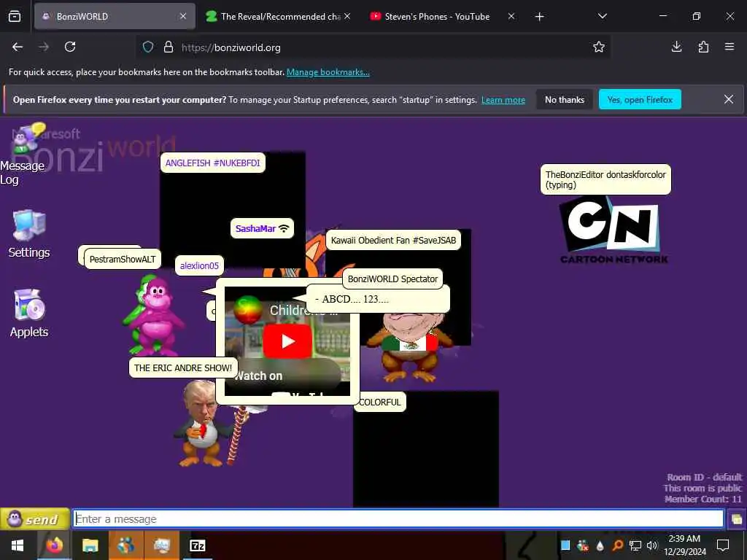Open the Downloads panel
747x560 pixels.
coord(676,47)
